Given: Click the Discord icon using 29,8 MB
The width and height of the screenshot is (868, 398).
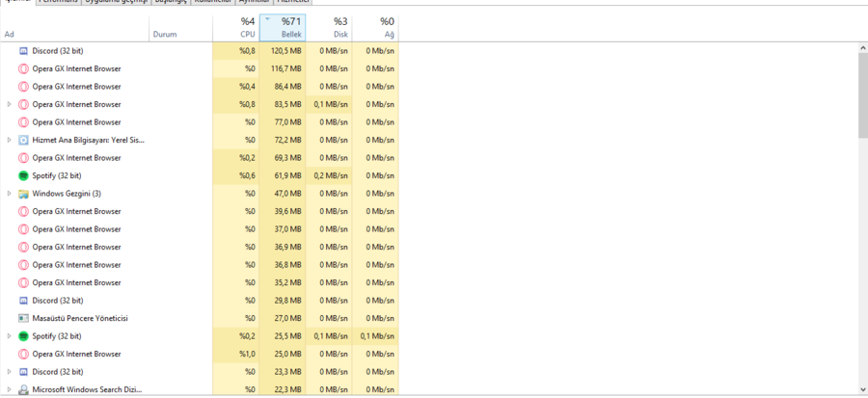Looking at the screenshot, I should [x=24, y=301].
